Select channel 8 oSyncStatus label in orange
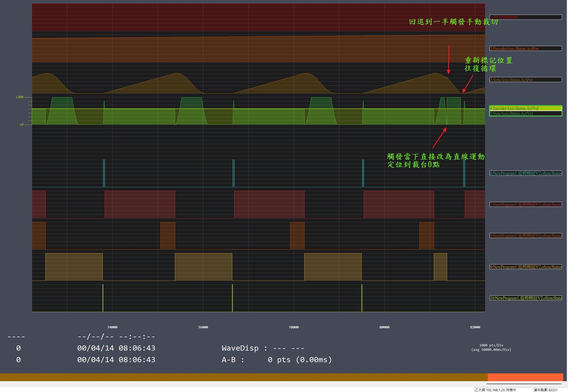The height and width of the screenshot is (392, 568). 525,236
